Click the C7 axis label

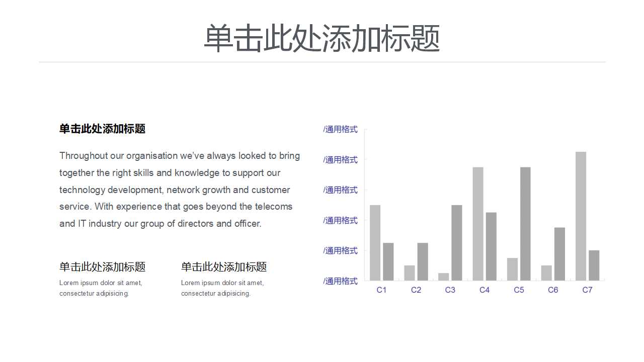click(x=587, y=290)
